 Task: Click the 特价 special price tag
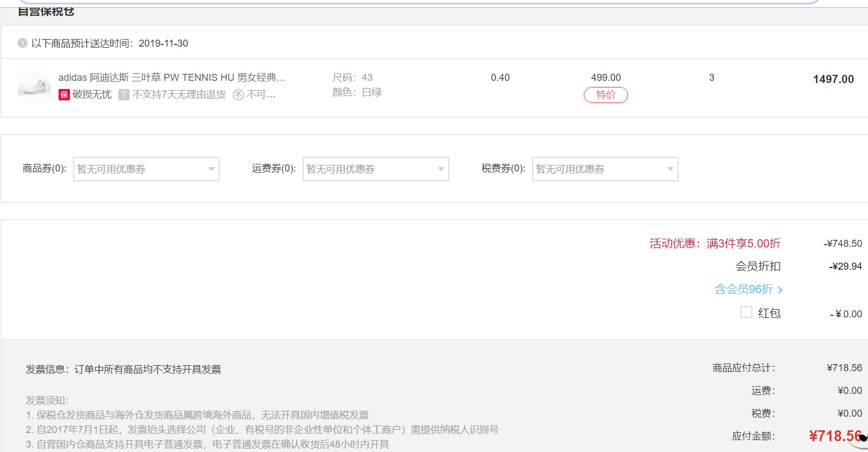606,95
